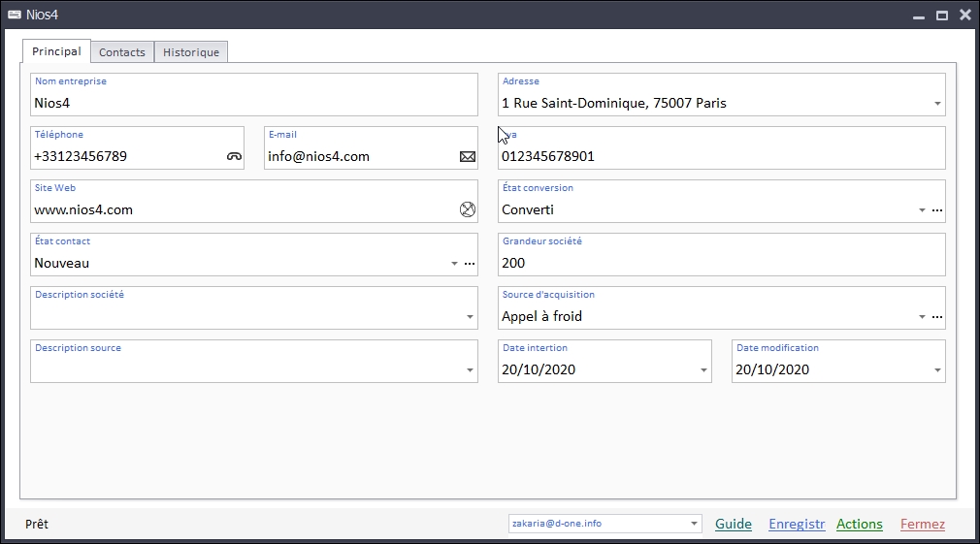The height and width of the screenshot is (544, 980).
Task: Save record with Enregistr link
Action: tap(797, 524)
